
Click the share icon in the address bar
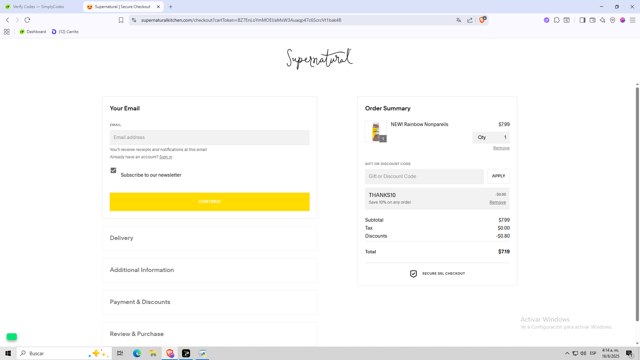pos(470,20)
